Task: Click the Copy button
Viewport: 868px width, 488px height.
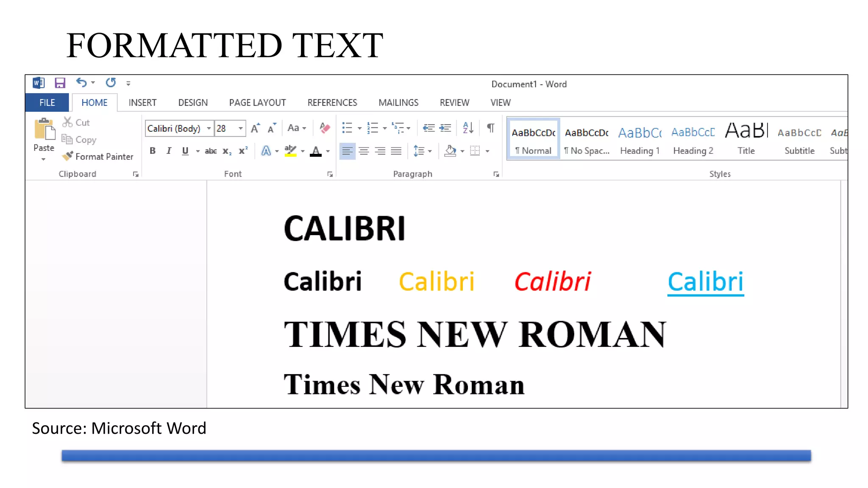Action: (79, 139)
